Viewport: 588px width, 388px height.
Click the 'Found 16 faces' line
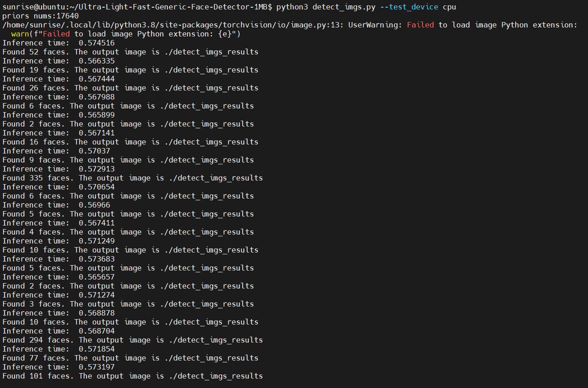pos(130,142)
